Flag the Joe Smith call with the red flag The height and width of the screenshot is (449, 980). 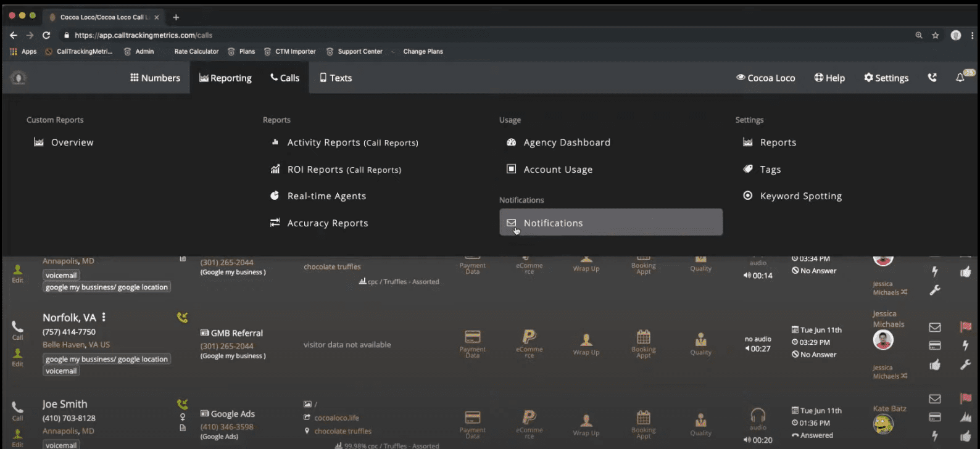click(x=966, y=399)
